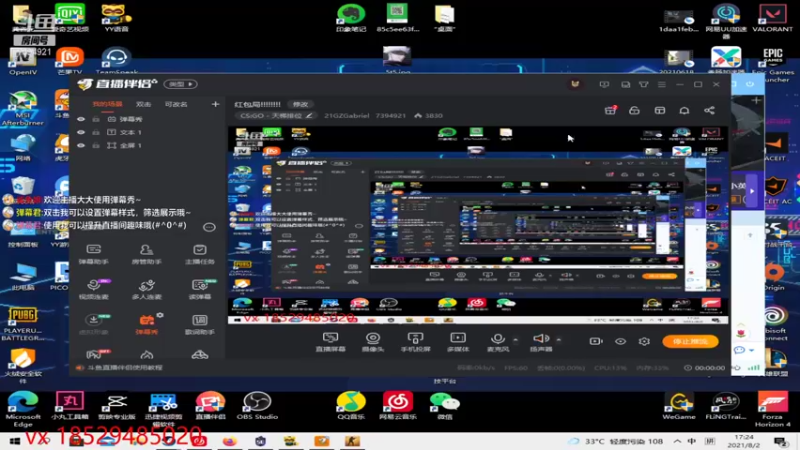Click the avatar icon in title bar
800x450 pixels.
575,84
